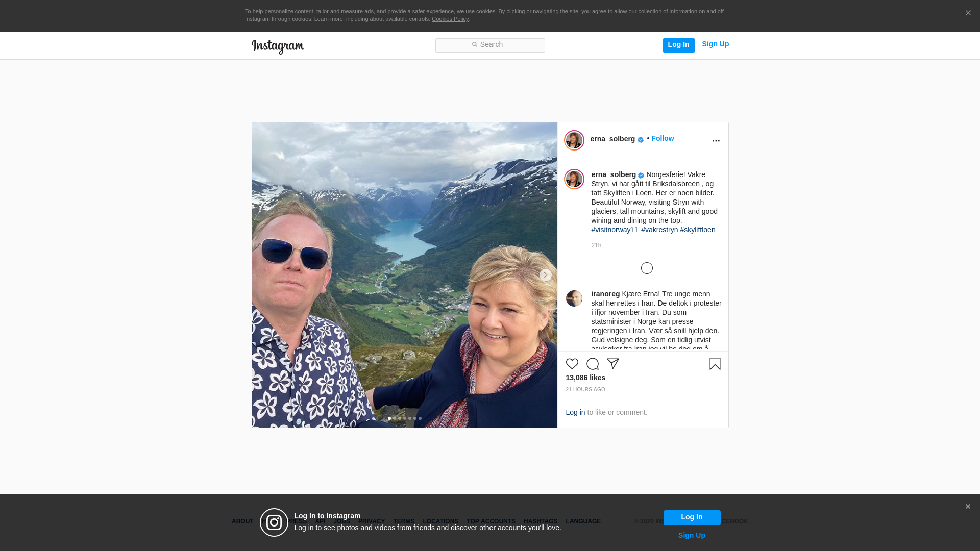The image size is (980, 551).
Task: Click Sign Up link in bottom banner
Action: (692, 535)
